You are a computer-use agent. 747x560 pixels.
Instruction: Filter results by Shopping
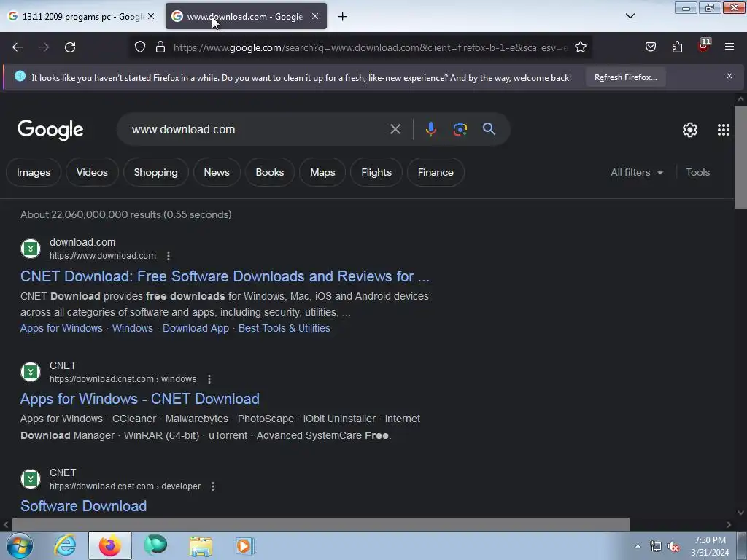click(x=156, y=172)
